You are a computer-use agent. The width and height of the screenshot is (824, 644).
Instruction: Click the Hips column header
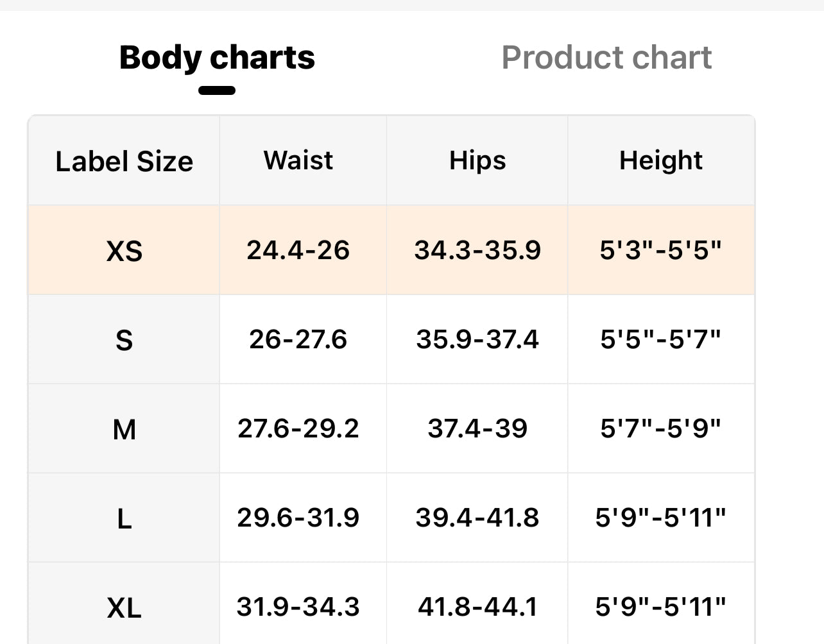pyautogui.click(x=477, y=160)
